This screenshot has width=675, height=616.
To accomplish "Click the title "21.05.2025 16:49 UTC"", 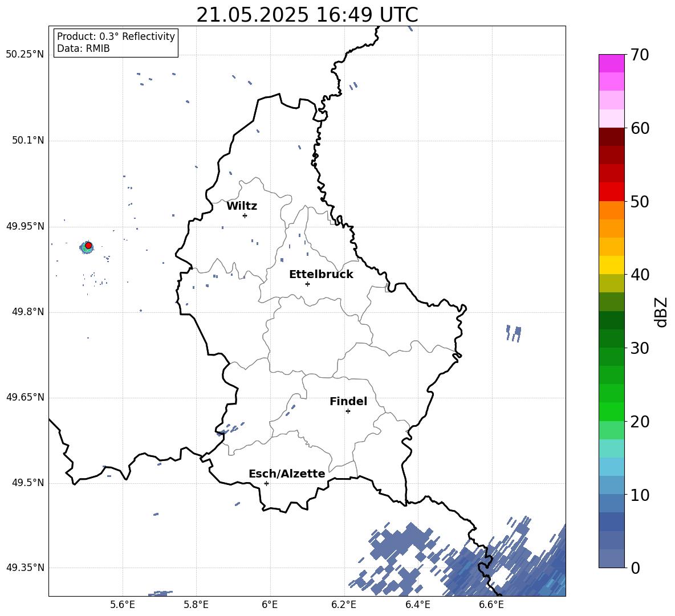I will click(307, 15).
